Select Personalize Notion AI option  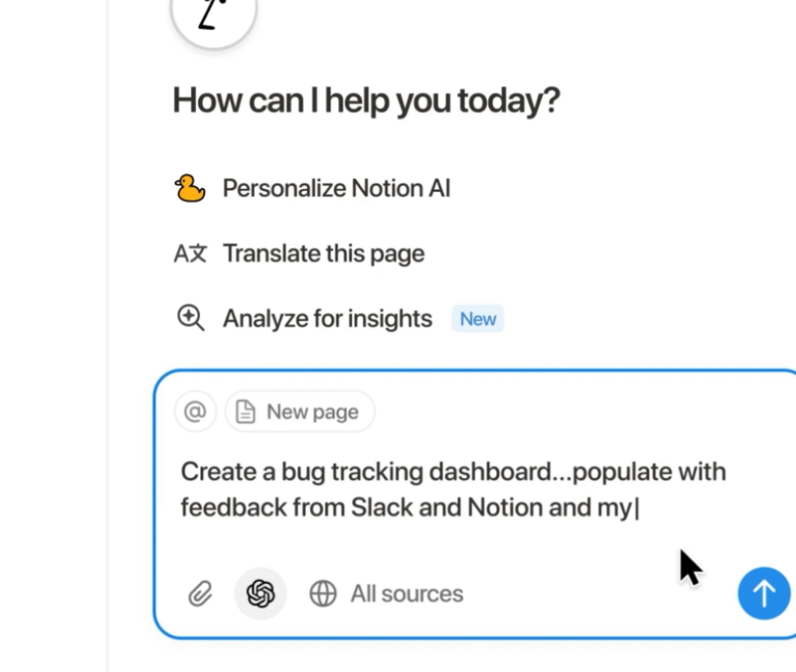click(336, 189)
